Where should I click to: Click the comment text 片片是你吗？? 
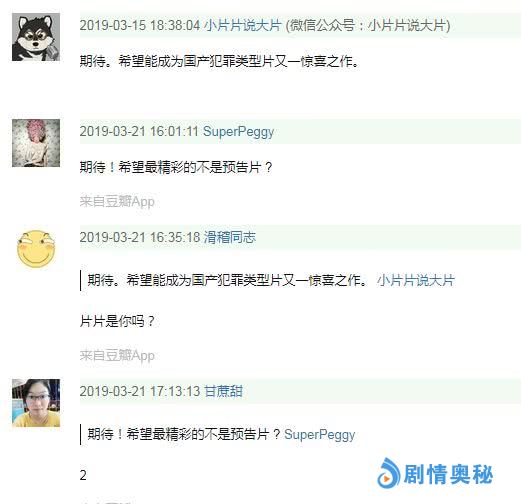pyautogui.click(x=117, y=321)
